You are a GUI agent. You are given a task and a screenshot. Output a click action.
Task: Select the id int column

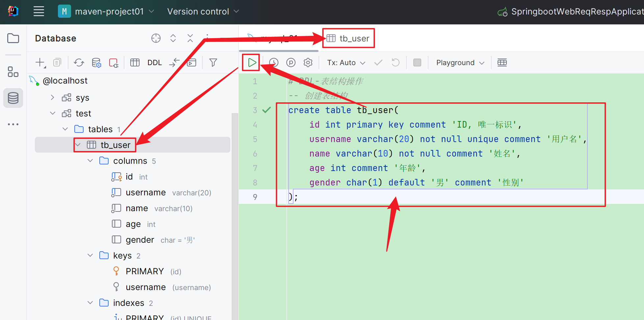pyautogui.click(x=129, y=177)
